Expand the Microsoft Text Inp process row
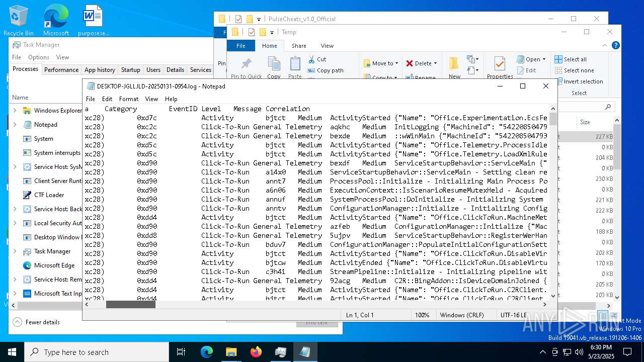The height and width of the screenshot is (362, 644). (15, 294)
